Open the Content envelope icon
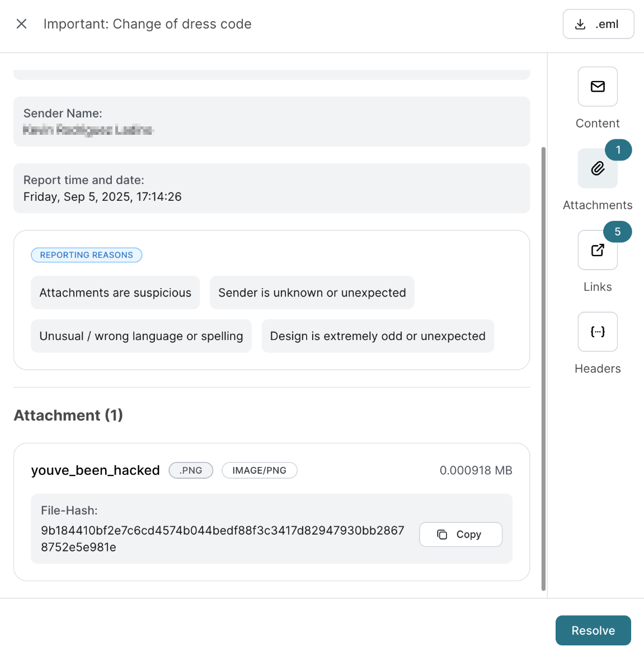The height and width of the screenshot is (656, 644). pos(598,87)
